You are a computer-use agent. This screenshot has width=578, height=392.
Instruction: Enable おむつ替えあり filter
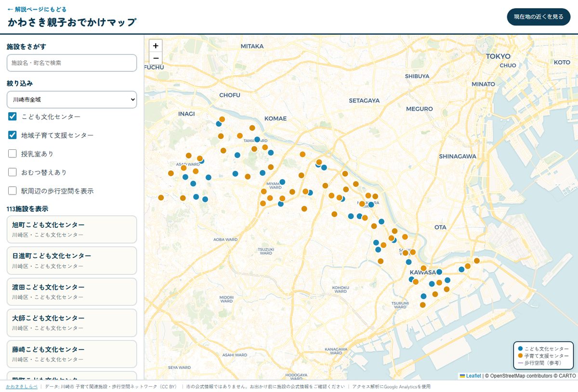coord(13,172)
